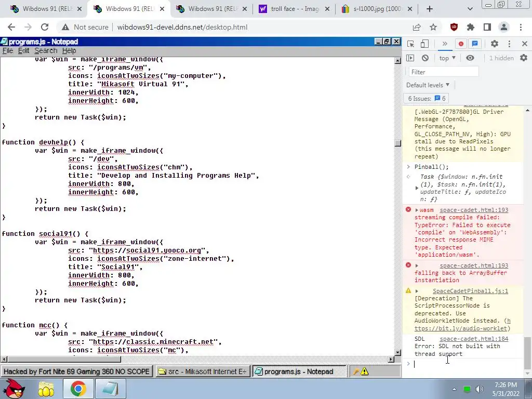Click the Angry Birds start icon on taskbar
Screen dimensions: 532x399
pyautogui.click(x=15, y=389)
